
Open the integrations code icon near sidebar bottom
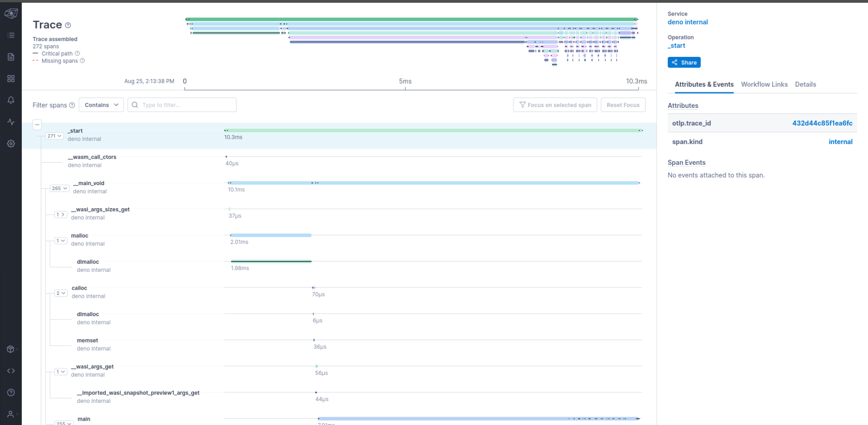click(x=11, y=370)
